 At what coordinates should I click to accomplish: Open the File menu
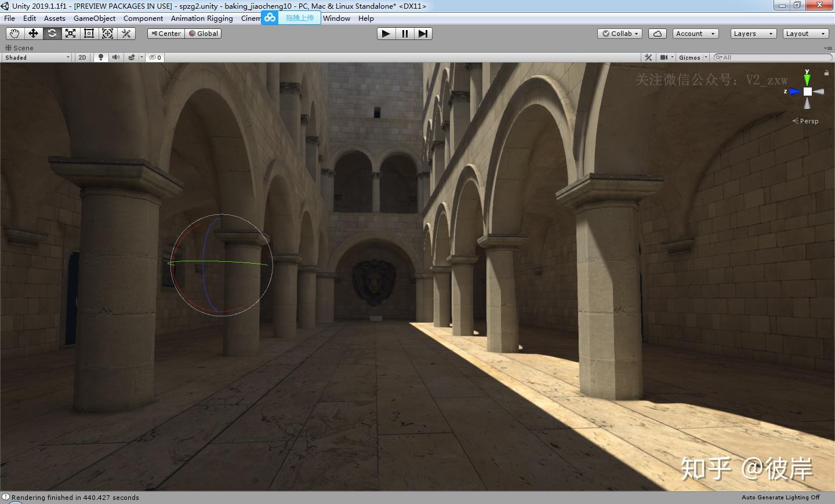click(x=10, y=18)
